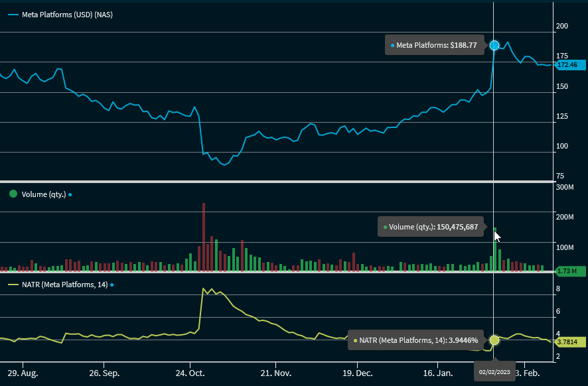Viewport: 588px width, 386px height.
Task: Click the yellow line icon before NATR legend
Action: pyautogui.click(x=13, y=285)
